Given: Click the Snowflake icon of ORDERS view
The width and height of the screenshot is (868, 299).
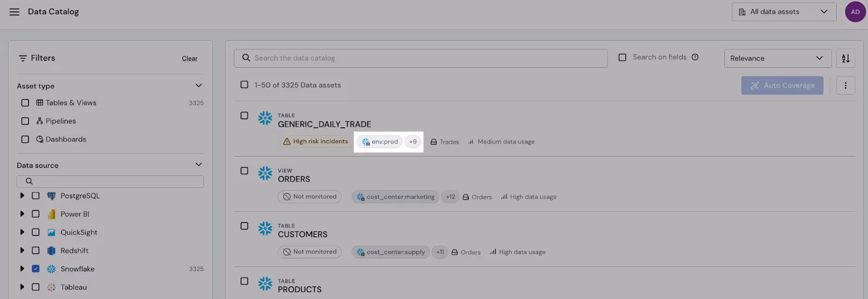Looking at the screenshot, I should click(x=265, y=173).
